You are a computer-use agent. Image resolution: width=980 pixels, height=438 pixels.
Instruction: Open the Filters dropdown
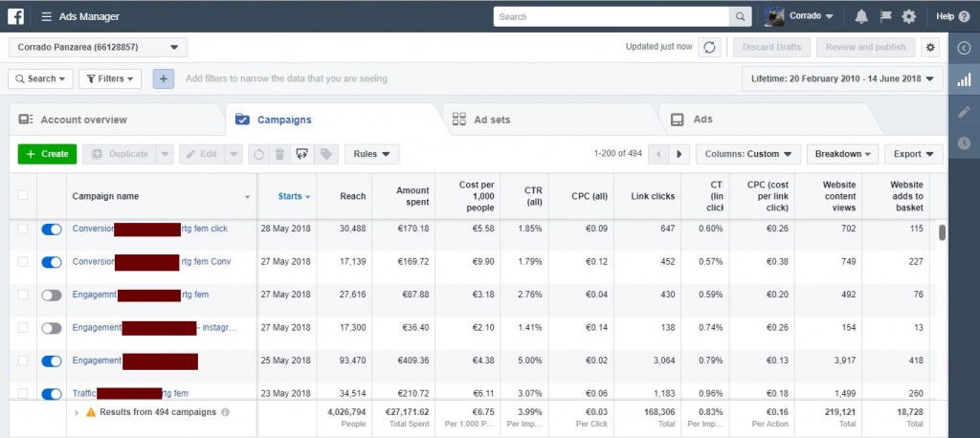[x=110, y=78]
